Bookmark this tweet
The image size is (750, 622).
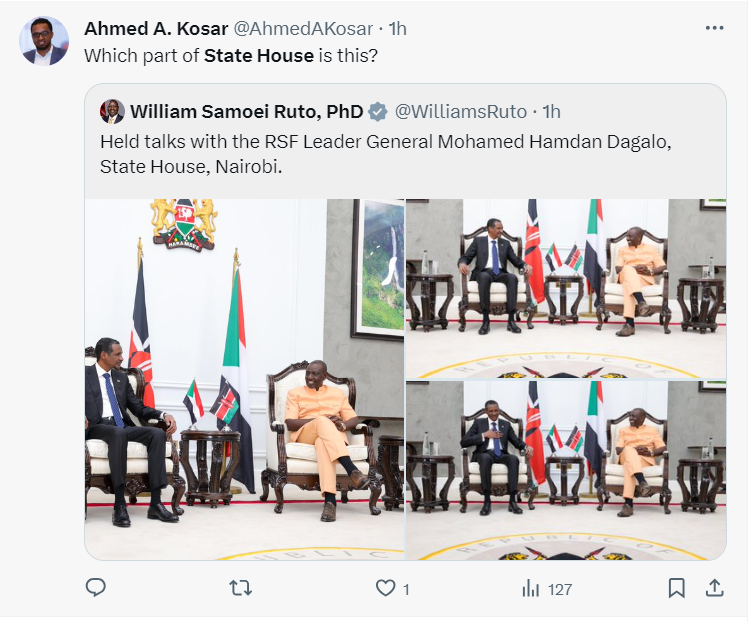point(676,589)
